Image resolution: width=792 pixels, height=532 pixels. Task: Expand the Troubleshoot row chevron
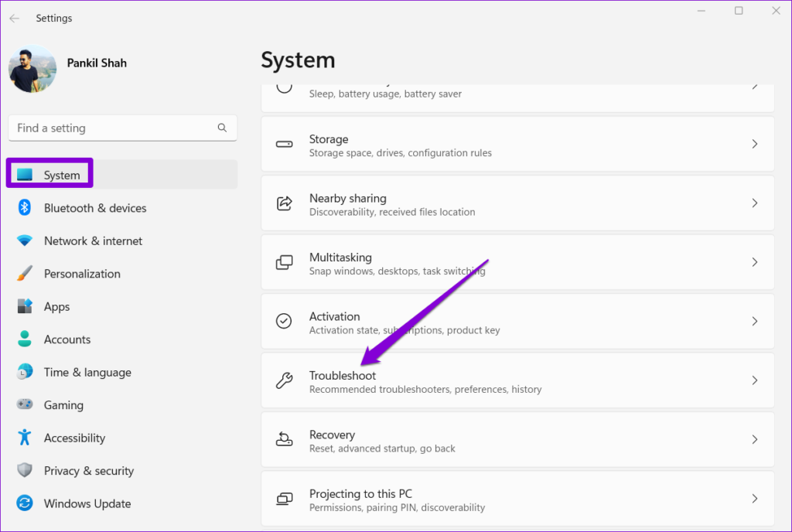pos(755,380)
